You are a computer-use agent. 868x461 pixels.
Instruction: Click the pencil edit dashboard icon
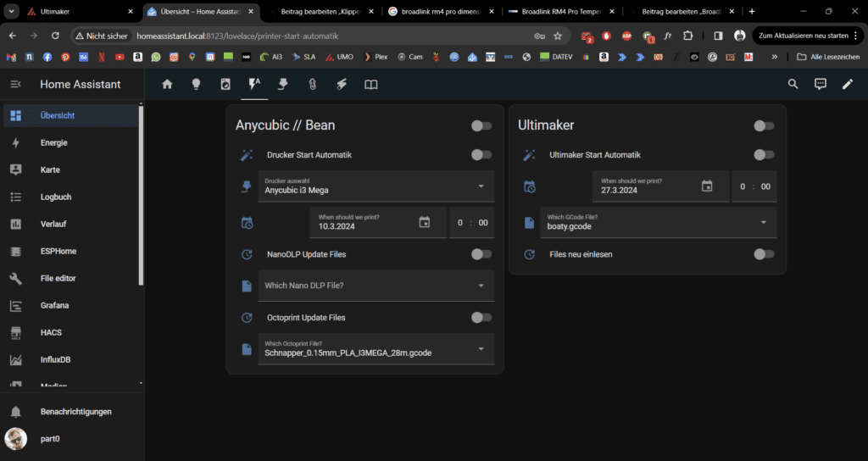(x=848, y=84)
